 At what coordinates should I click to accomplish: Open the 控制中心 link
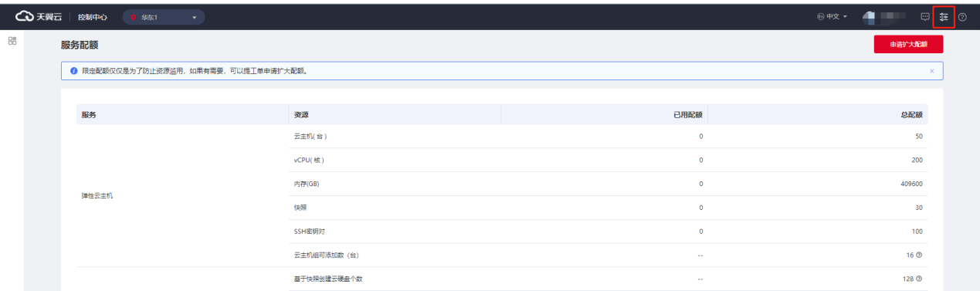(93, 17)
